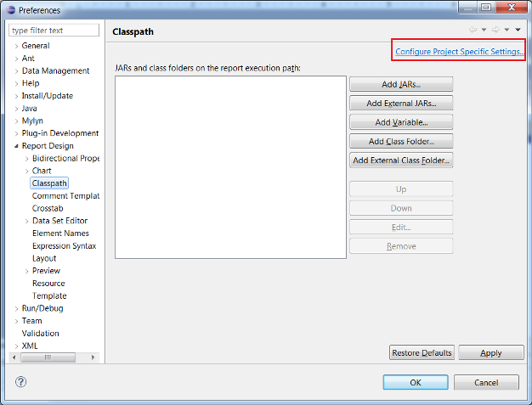Open the back history dropdown arrow
This screenshot has height=405, width=532.
pos(484,30)
